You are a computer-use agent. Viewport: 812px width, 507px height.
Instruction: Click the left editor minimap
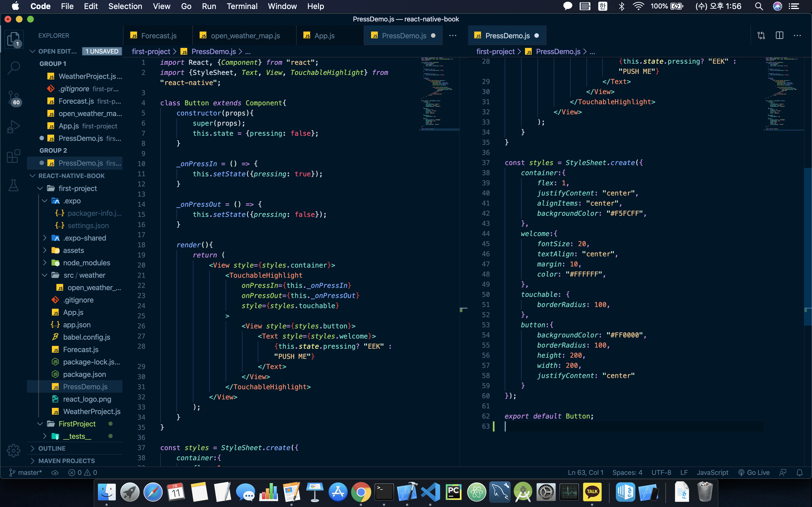pyautogui.click(x=439, y=94)
